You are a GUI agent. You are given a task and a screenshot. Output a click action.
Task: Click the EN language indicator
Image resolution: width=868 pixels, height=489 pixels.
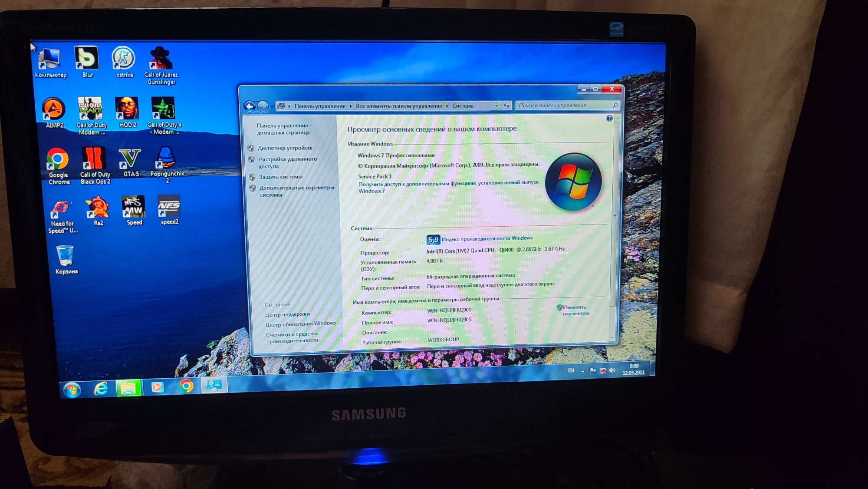(571, 370)
